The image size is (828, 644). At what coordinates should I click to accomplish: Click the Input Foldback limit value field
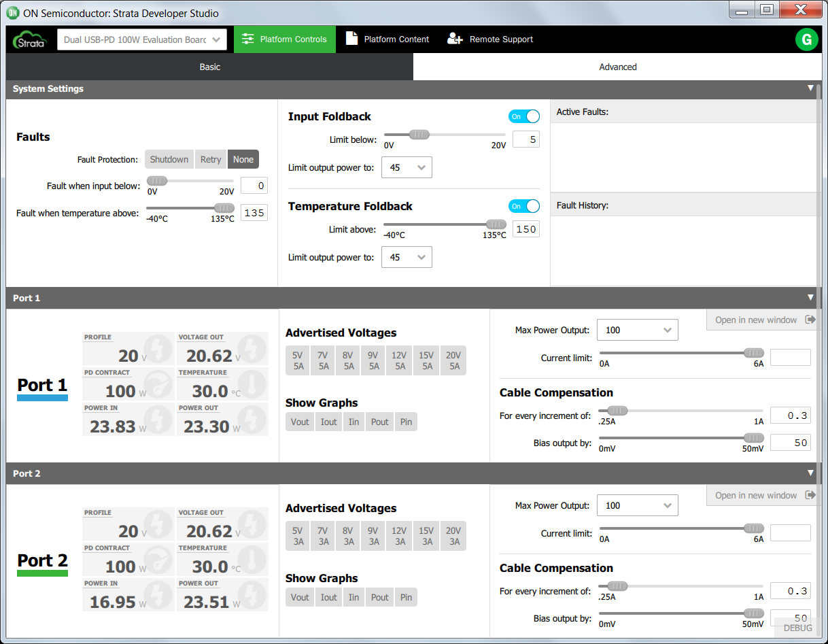[525, 139]
